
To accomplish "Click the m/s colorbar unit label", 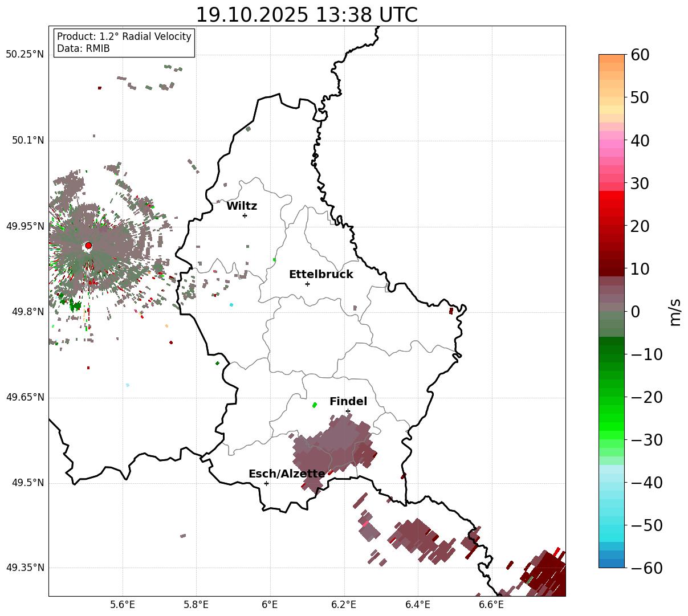I will click(675, 311).
